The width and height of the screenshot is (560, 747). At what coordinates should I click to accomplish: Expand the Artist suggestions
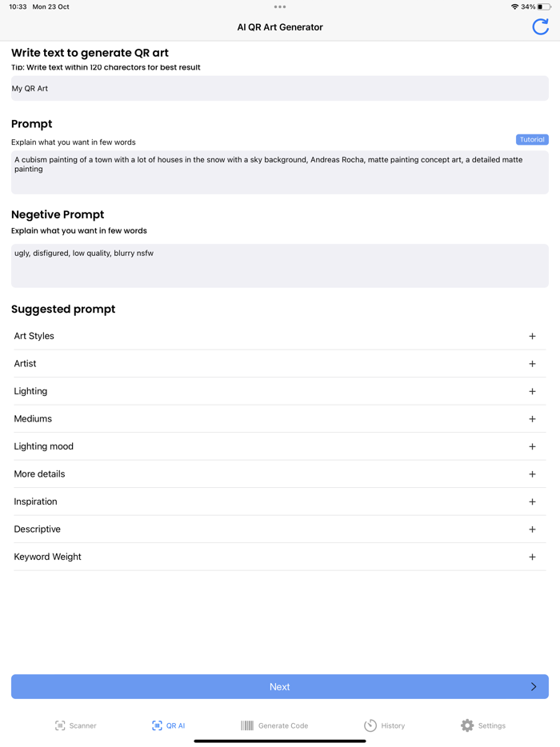click(532, 364)
